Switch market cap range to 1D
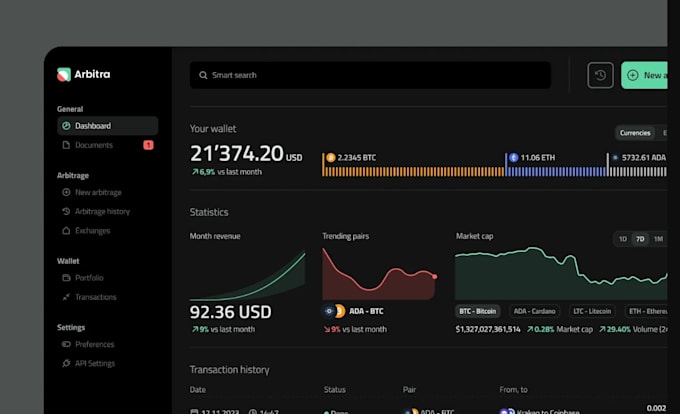680x414 pixels. point(623,239)
